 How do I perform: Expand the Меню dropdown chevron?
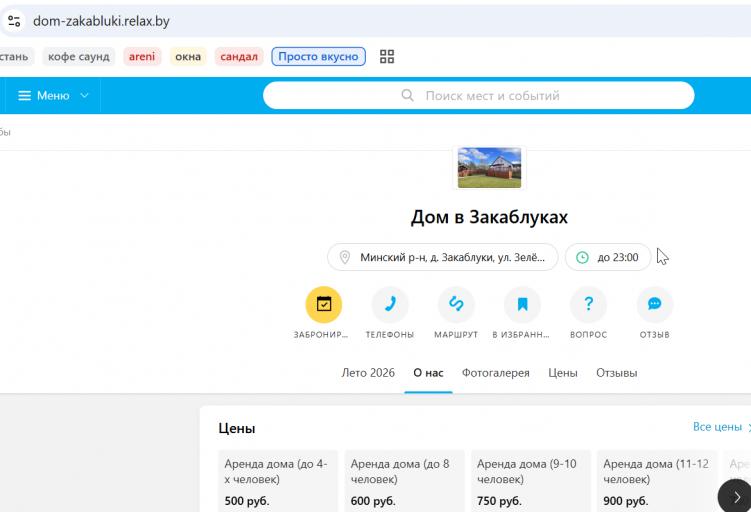click(84, 95)
